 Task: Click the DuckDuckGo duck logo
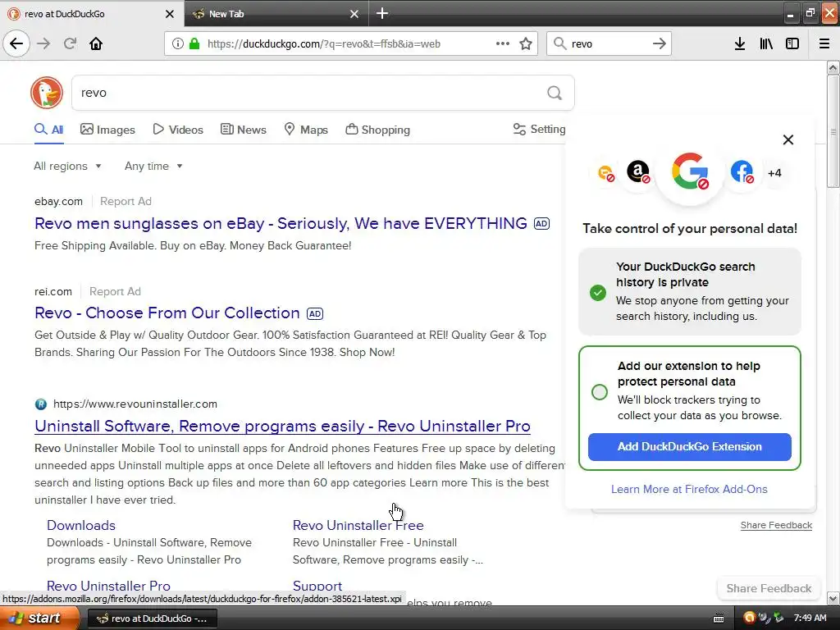47,93
